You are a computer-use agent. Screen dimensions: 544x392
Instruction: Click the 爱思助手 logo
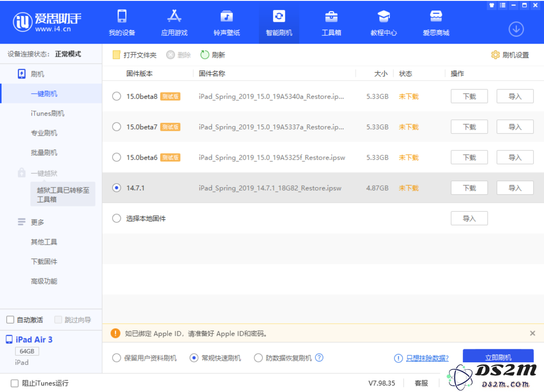(x=47, y=22)
